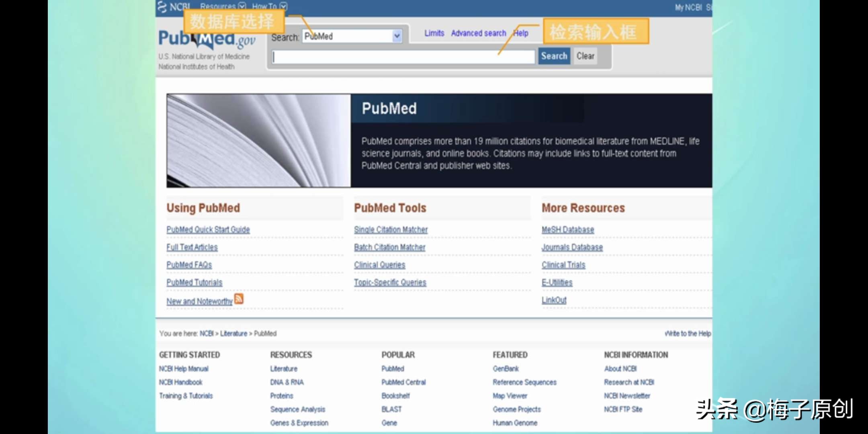The width and height of the screenshot is (868, 434).
Task: Open the Search database dropdown
Action: [x=397, y=37]
